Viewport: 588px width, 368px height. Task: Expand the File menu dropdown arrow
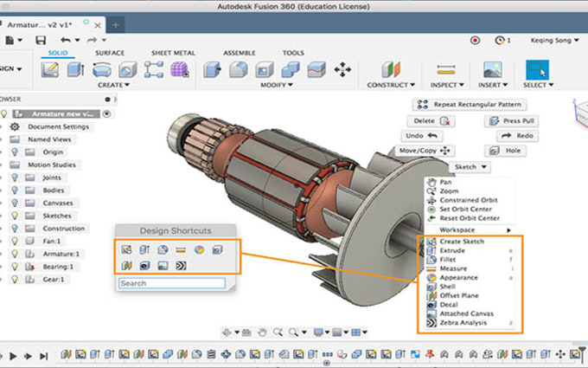20,40
